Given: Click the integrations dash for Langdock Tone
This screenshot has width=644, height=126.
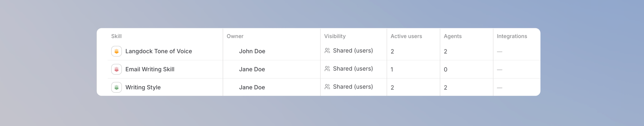Looking at the screenshot, I should [499, 52].
